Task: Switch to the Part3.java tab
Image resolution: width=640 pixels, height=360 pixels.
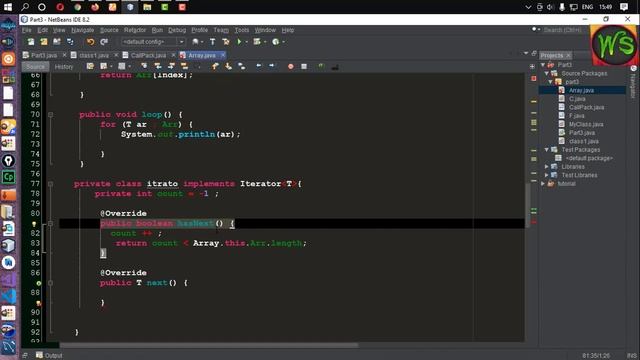Action: (44, 55)
